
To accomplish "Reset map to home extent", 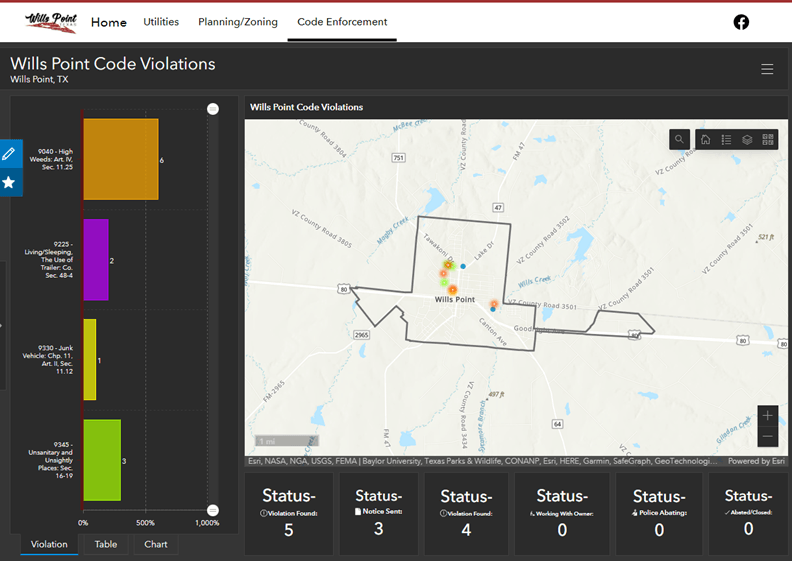I will (706, 139).
